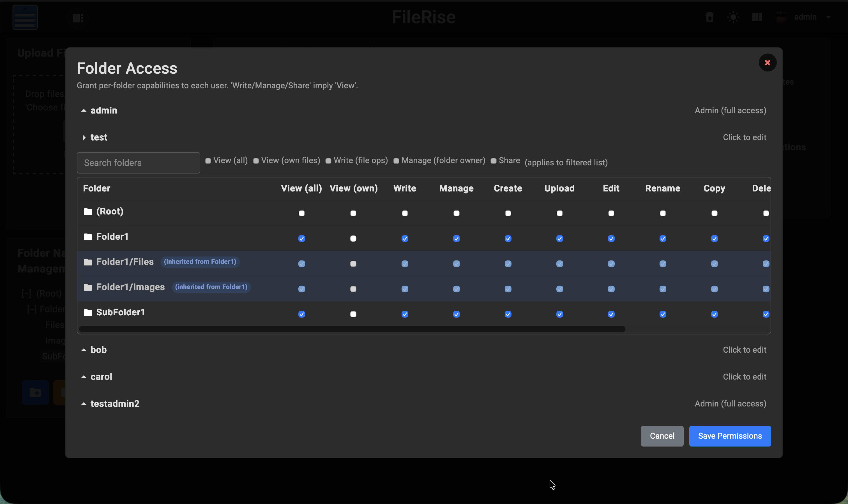Image resolution: width=848 pixels, height=504 pixels.
Task: Click the Folder1/Images folder icon
Action: (88, 287)
